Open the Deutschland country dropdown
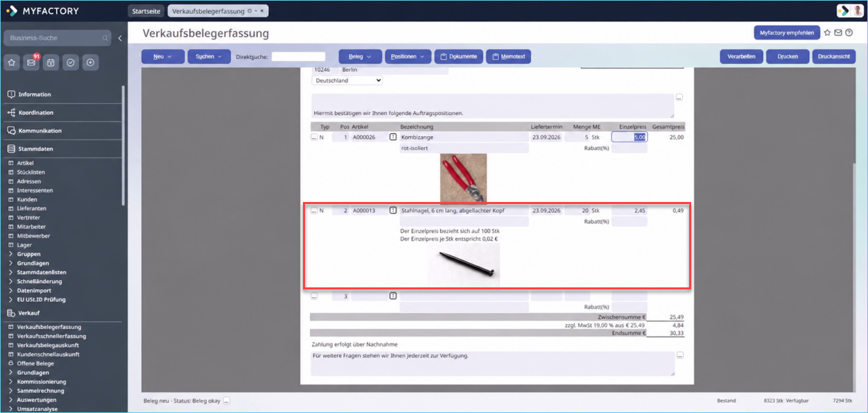Screen dimensions: 868x413 click(x=347, y=81)
